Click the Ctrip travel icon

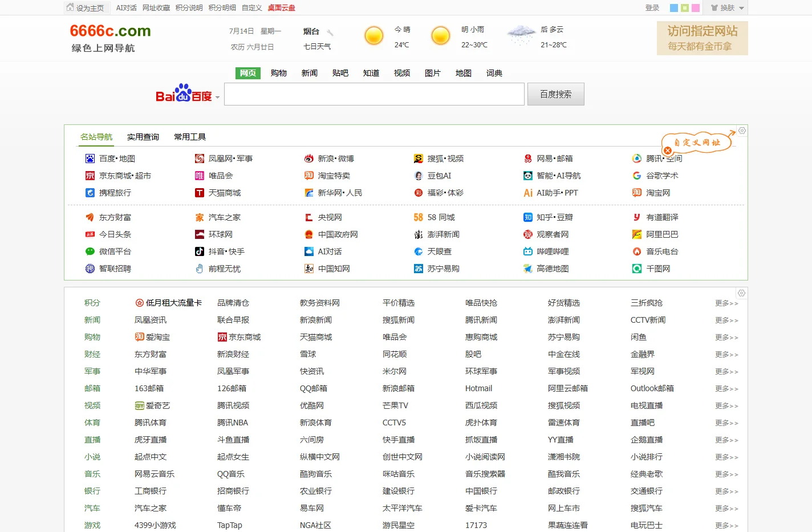[90, 193]
